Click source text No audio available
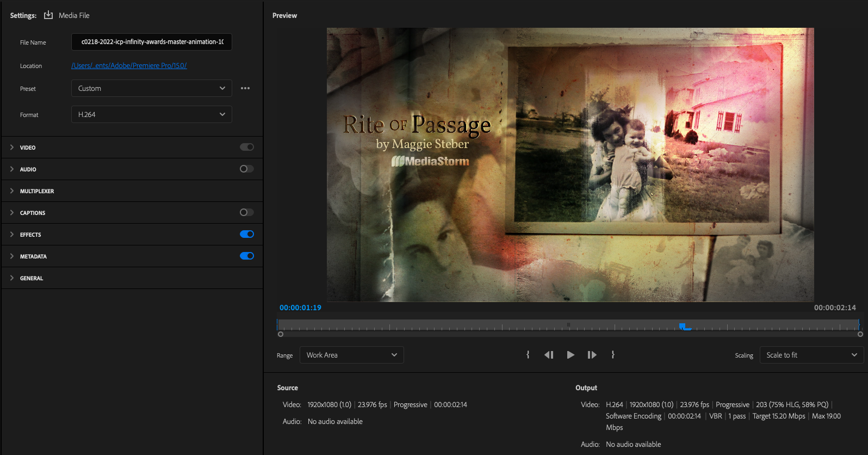 [335, 421]
